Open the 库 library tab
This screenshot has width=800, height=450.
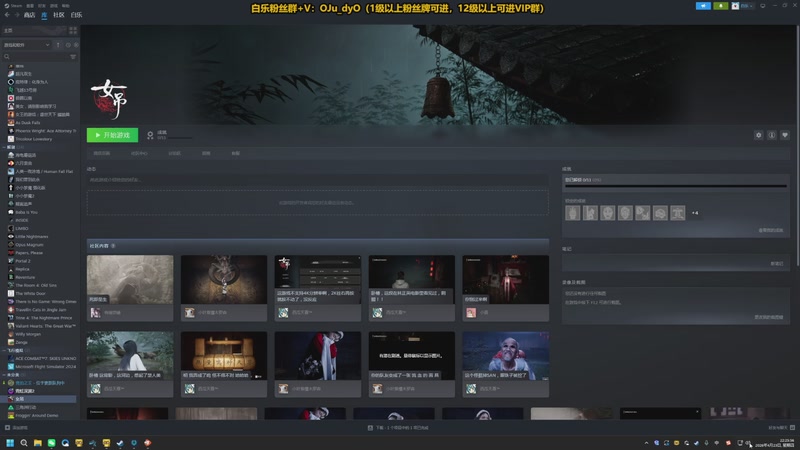click(x=44, y=15)
